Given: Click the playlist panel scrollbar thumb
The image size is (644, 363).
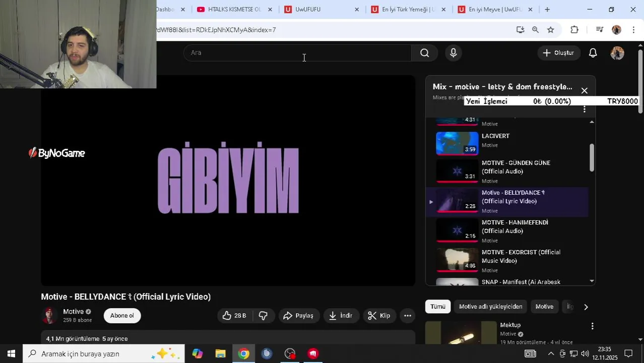Looking at the screenshot, I should click(592, 157).
